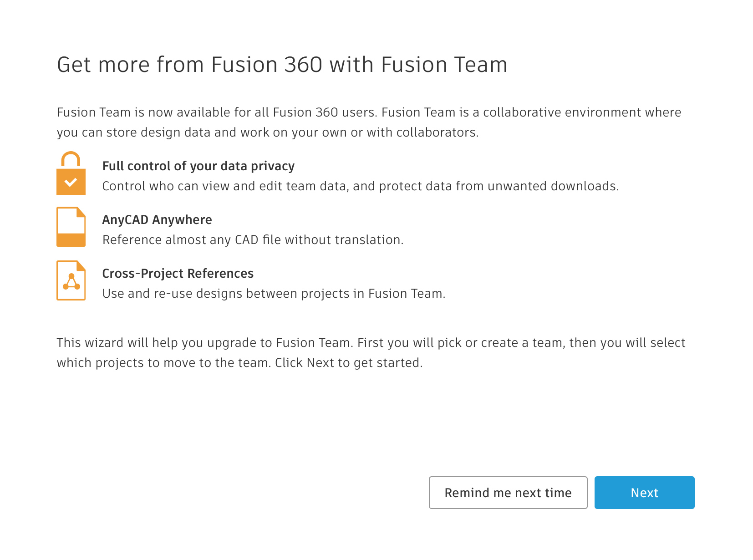The image size is (753, 560).
Task: Click the folded corner of the AnyCAD icon
Action: pyautogui.click(x=81, y=213)
